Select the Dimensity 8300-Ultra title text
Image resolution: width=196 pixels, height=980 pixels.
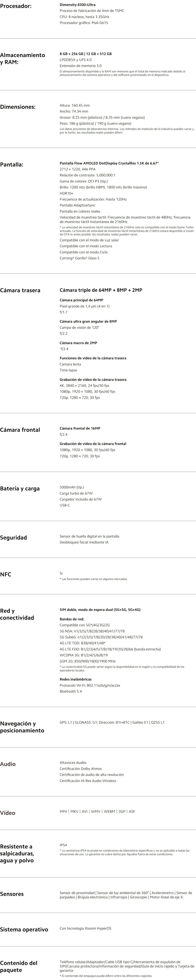coord(77,5)
